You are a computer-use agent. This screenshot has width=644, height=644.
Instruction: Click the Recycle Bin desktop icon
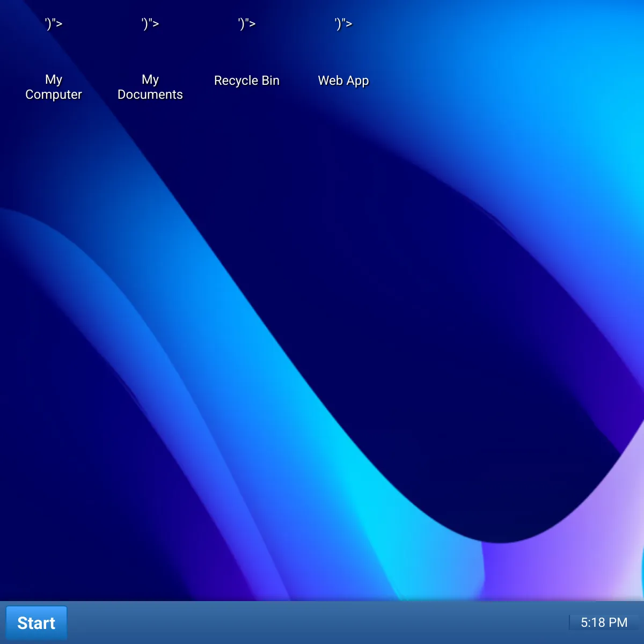click(x=247, y=54)
